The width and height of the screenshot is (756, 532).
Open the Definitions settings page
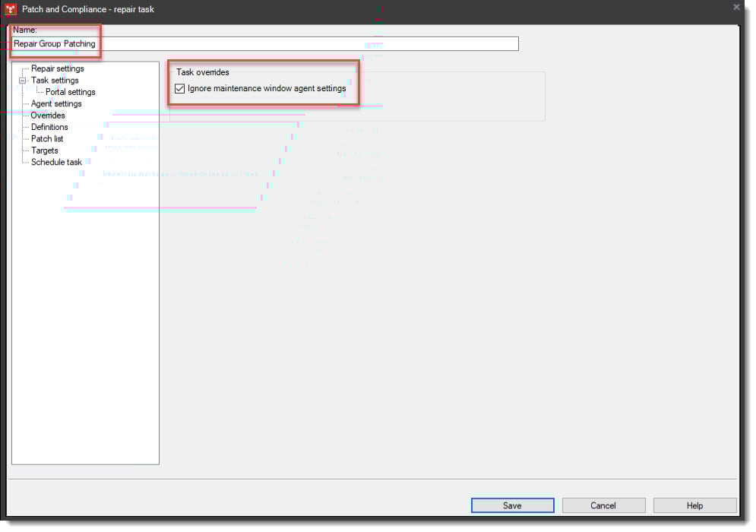click(49, 126)
